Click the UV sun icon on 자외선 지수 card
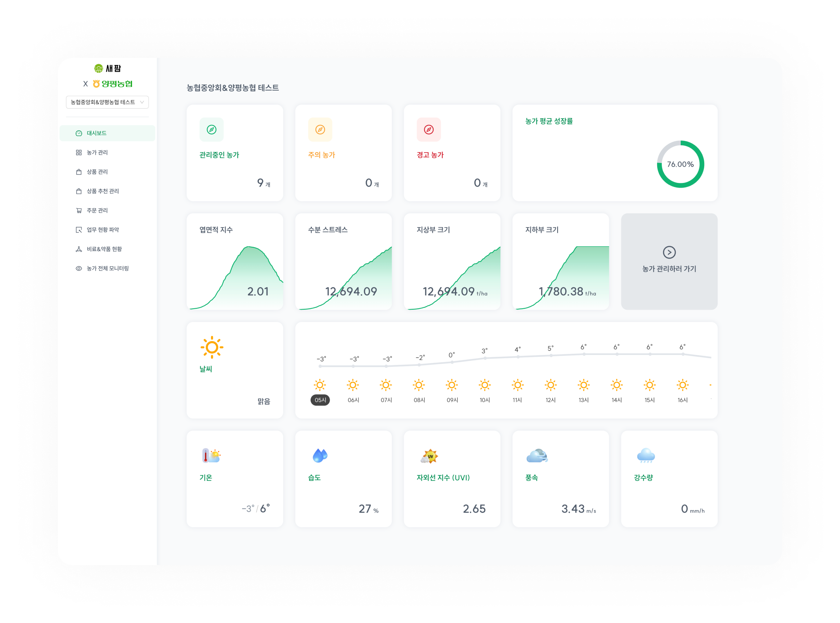 [429, 456]
